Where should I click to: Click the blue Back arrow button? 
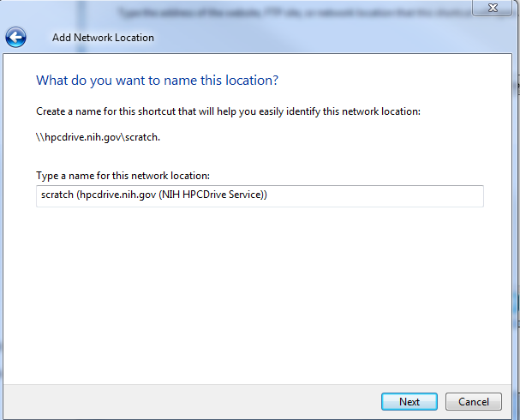click(16, 38)
